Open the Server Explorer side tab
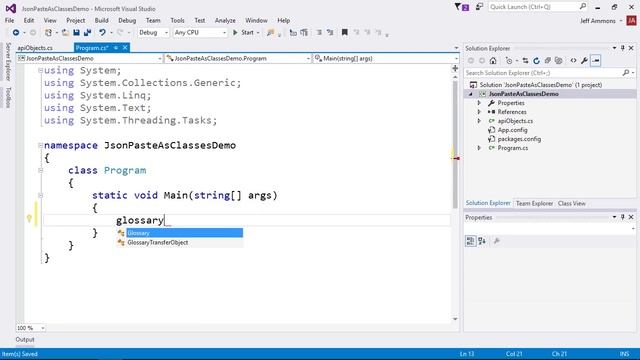Image resolution: width=640 pixels, height=360 pixels. point(8,62)
